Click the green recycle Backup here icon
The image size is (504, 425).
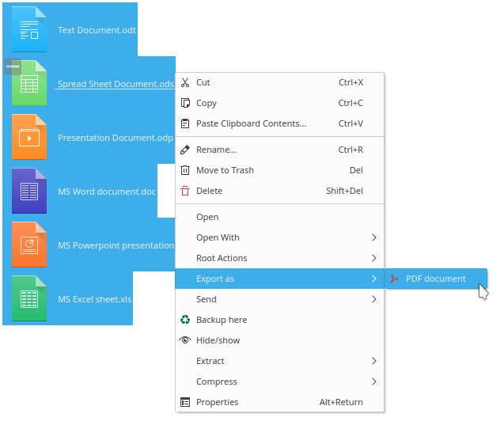(185, 320)
